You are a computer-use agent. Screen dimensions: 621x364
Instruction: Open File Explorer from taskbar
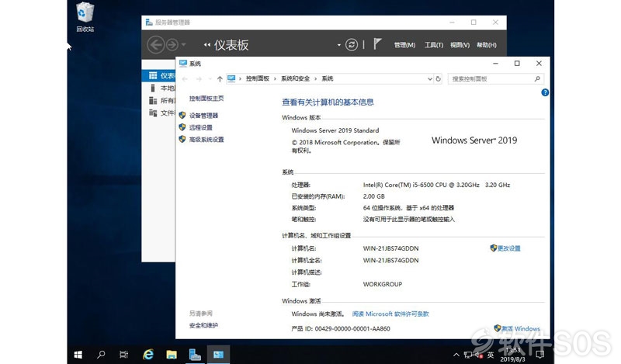[x=172, y=355]
